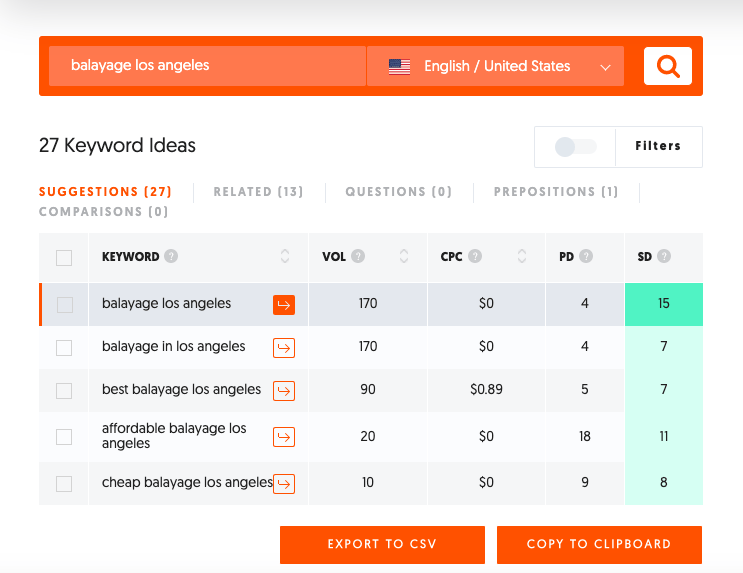
Task: Check the cheap balayage los angeles checkbox
Action: (x=64, y=484)
